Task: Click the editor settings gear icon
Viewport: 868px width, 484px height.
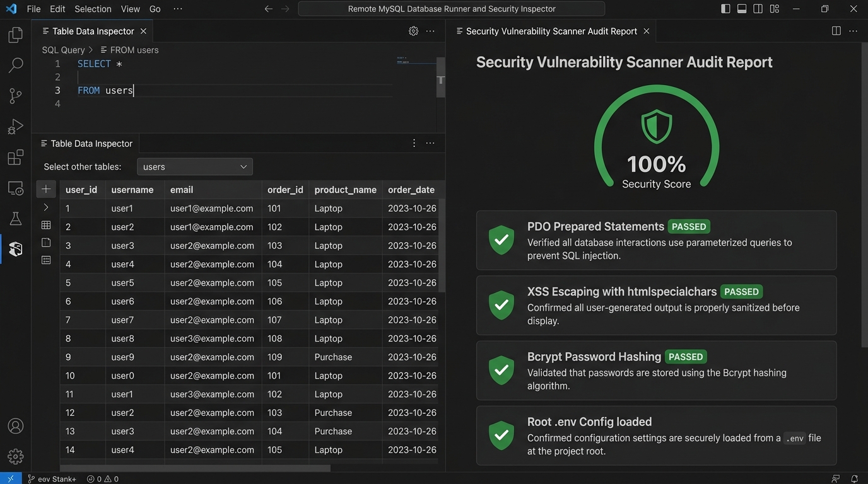Action: (x=413, y=31)
